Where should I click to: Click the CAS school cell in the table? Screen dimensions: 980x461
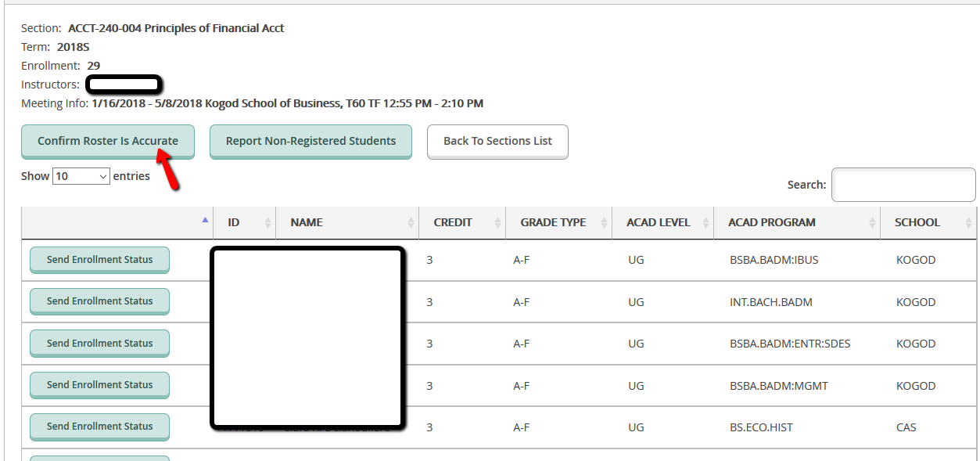tap(906, 427)
